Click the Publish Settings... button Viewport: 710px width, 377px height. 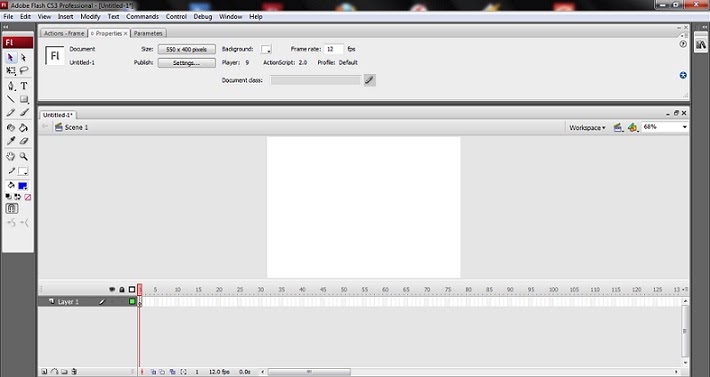pyautogui.click(x=187, y=63)
